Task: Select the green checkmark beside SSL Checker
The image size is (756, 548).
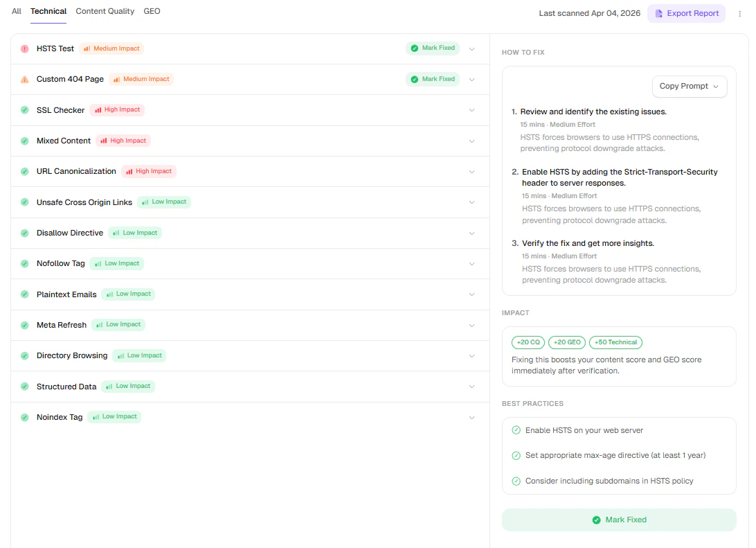Action: click(24, 109)
